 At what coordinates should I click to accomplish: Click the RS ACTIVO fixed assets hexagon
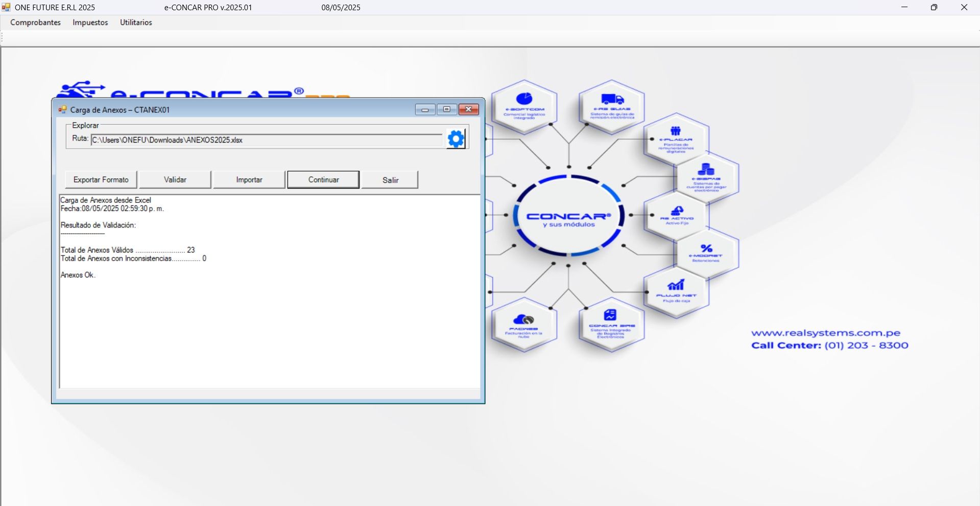(x=677, y=215)
